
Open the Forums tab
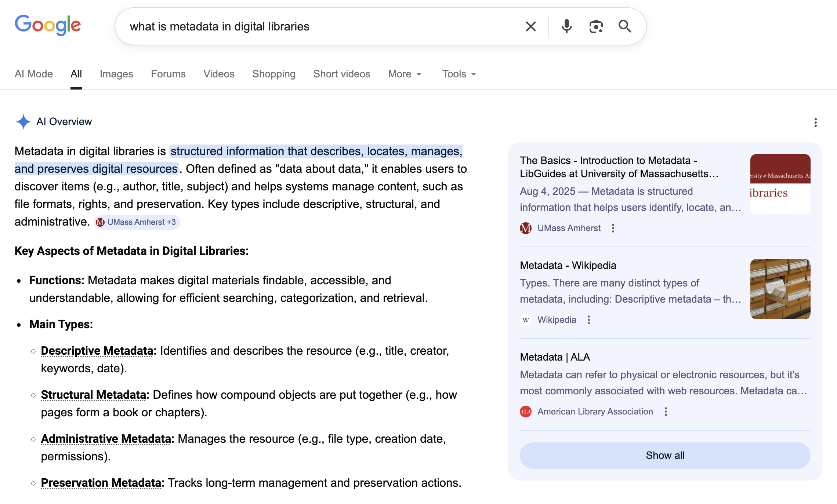tap(168, 74)
